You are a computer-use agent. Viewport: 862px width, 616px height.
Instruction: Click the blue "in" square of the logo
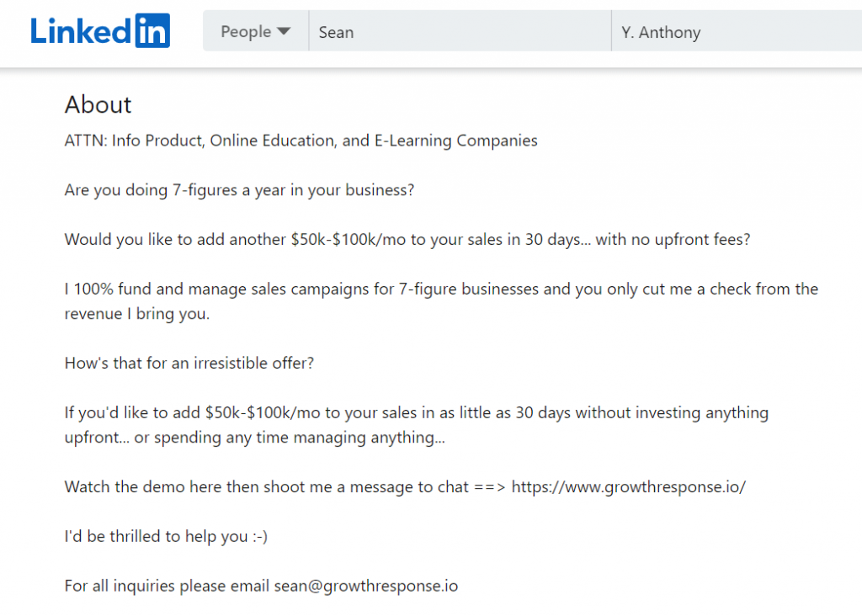(x=152, y=31)
